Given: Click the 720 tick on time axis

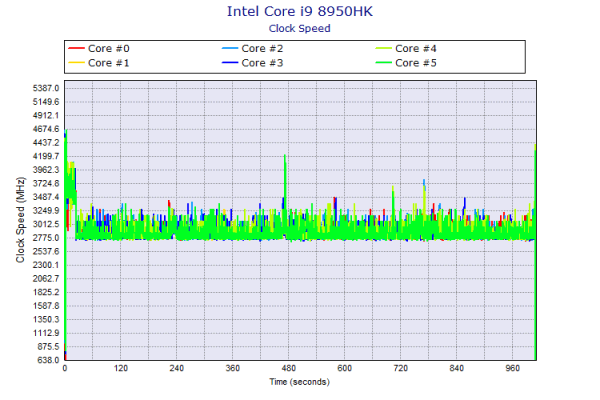Looking at the screenshot, I should pos(401,368).
